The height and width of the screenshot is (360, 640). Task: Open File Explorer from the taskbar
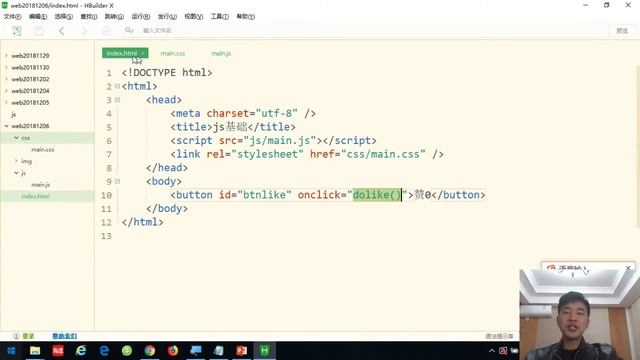pyautogui.click(x=35, y=351)
